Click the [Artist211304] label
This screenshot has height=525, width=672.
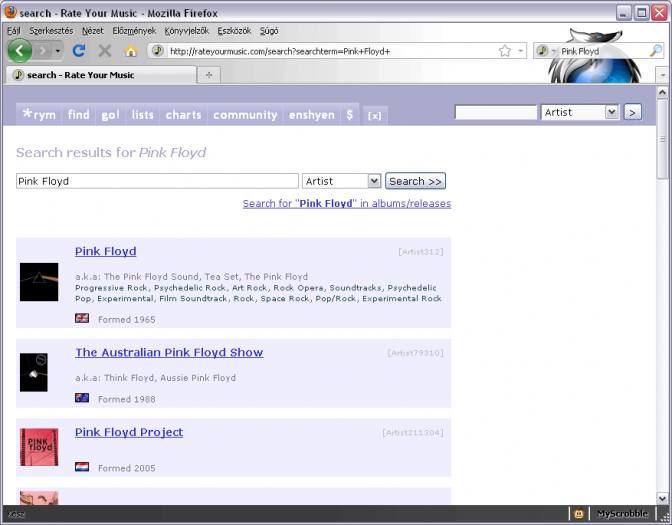coord(413,432)
